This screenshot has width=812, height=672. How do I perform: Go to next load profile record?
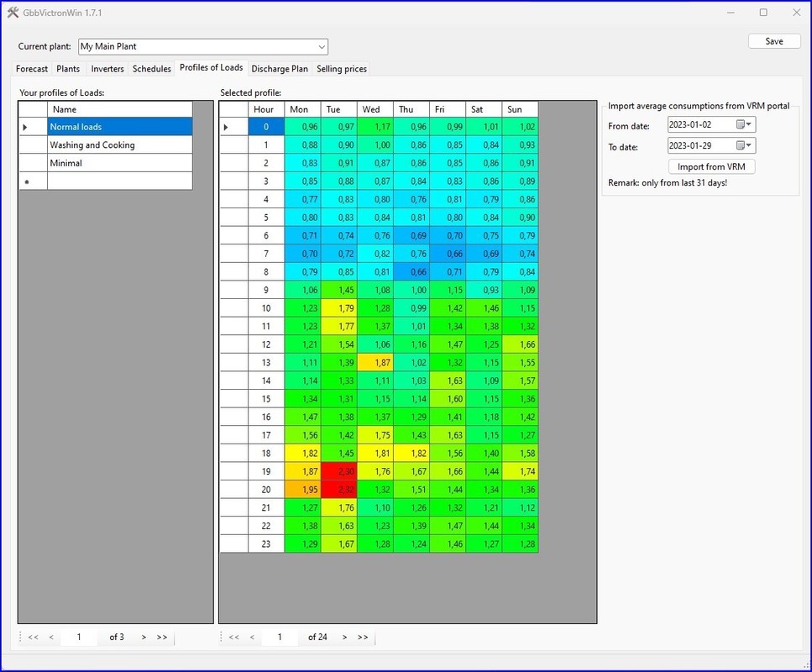(x=144, y=638)
